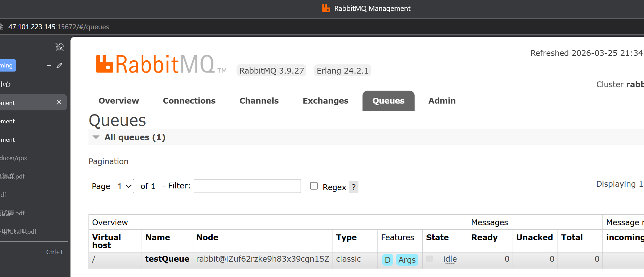This screenshot has height=277, width=644.
Task: Go to the Admin tab
Action: pyautogui.click(x=442, y=101)
